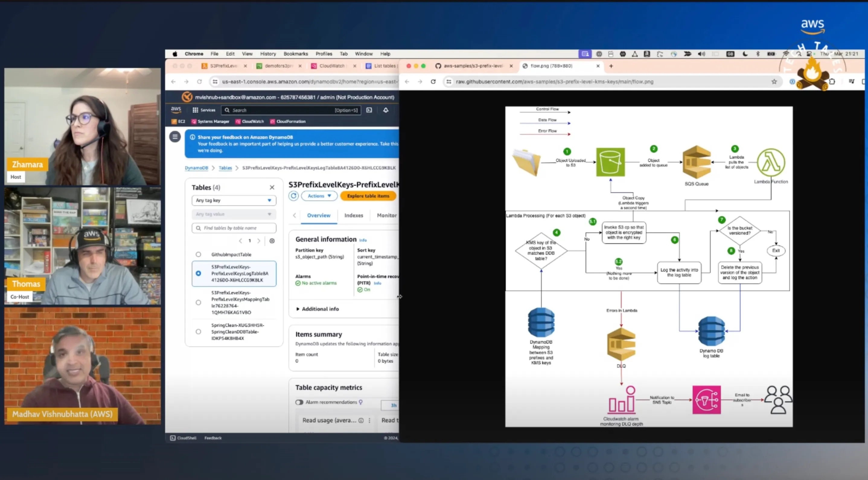This screenshot has width=868, height=480.
Task: Open the AWS notifications bell
Action: (x=386, y=110)
